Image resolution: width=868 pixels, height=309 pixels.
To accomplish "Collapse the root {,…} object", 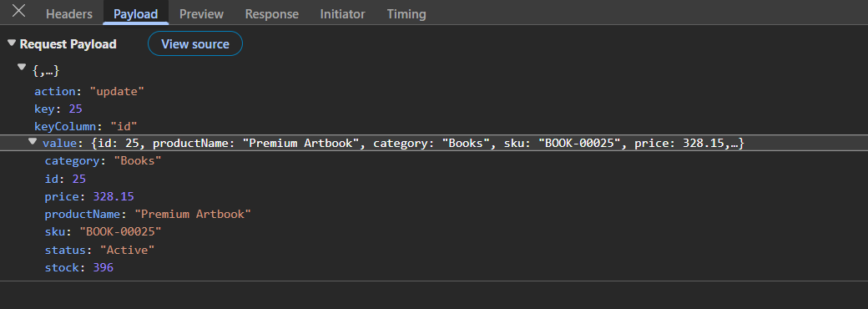I will 22,67.
